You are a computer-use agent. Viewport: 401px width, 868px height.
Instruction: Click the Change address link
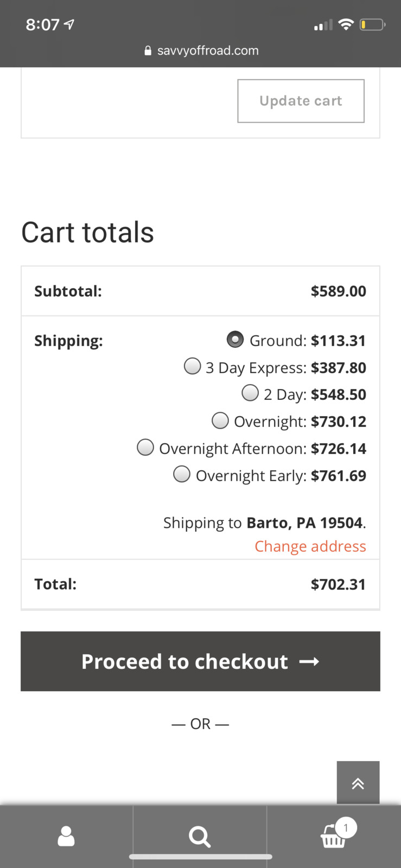click(310, 546)
